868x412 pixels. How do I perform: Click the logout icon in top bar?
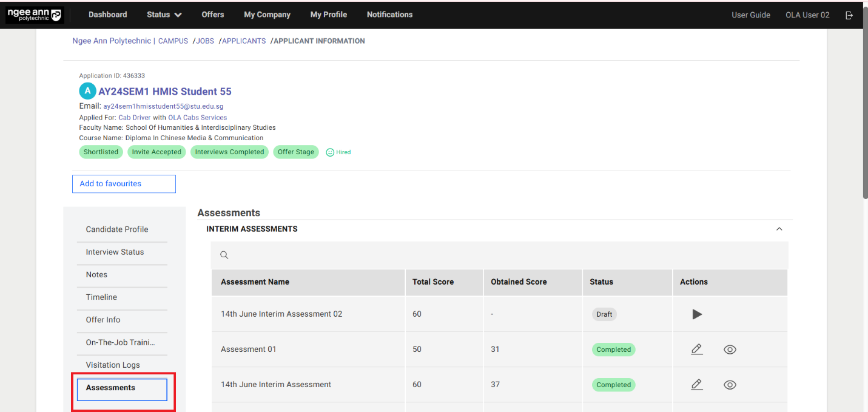pyautogui.click(x=849, y=15)
